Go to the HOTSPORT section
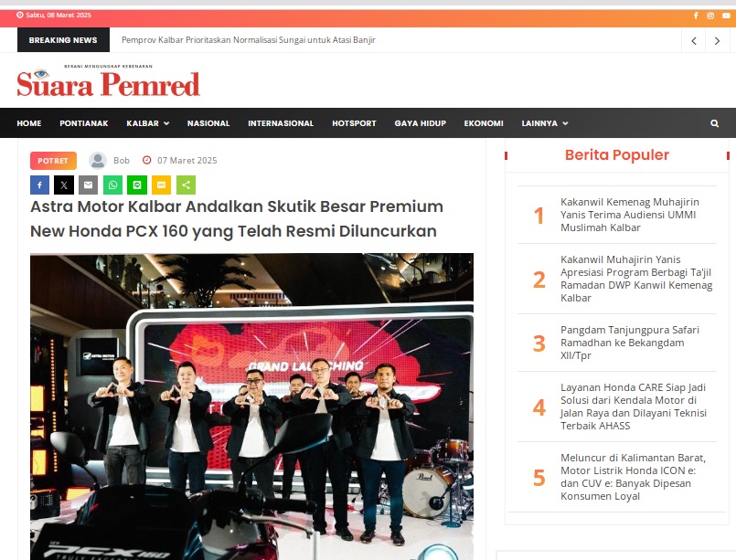Image resolution: width=736 pixels, height=560 pixels. [354, 123]
